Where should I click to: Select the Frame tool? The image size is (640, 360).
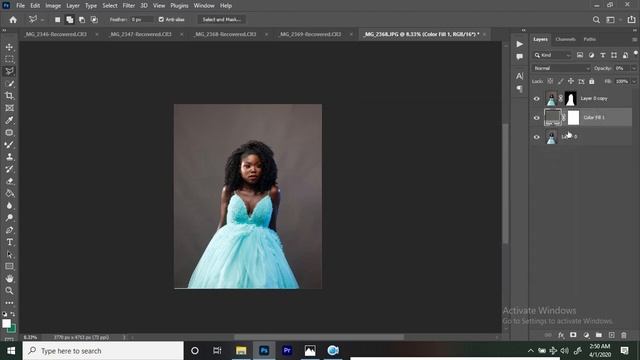pyautogui.click(x=9, y=108)
